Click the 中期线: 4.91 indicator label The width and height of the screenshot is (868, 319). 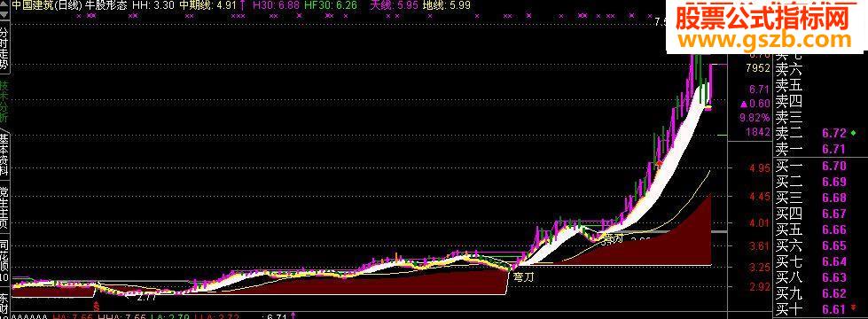(x=208, y=5)
